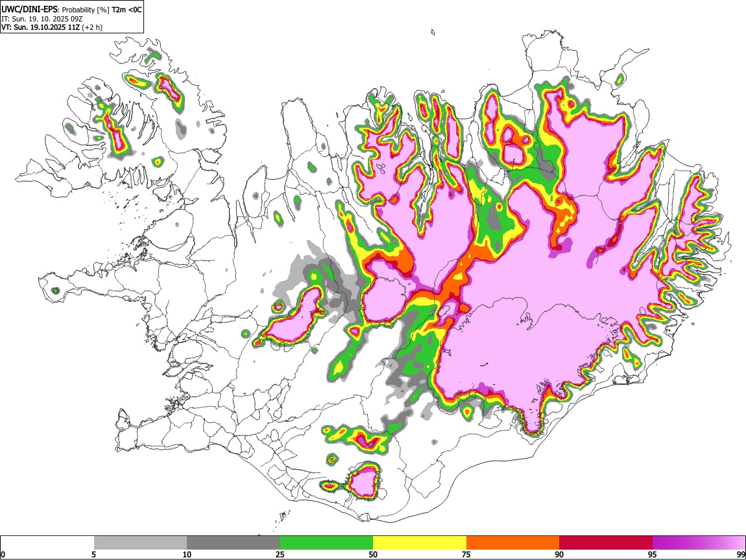Click the 'UWC/DINI-EPS' title text
This screenshot has height=560, width=746.
(30, 10)
